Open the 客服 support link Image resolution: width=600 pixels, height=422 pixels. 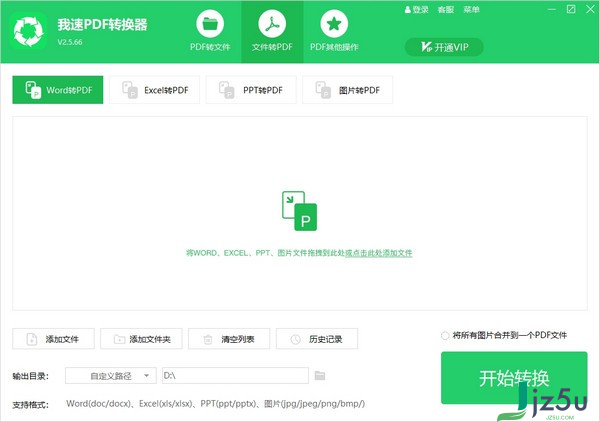pos(446,10)
